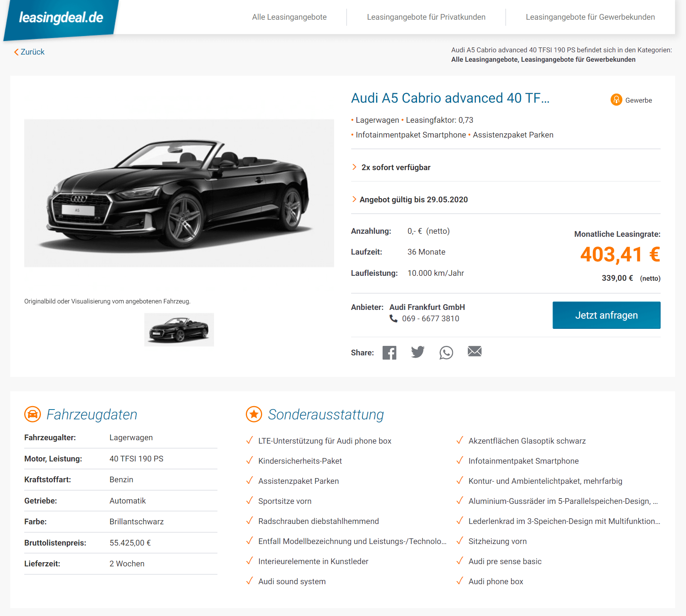Click the Jetzt anfragen button
This screenshot has height=616, width=686.
pos(606,315)
